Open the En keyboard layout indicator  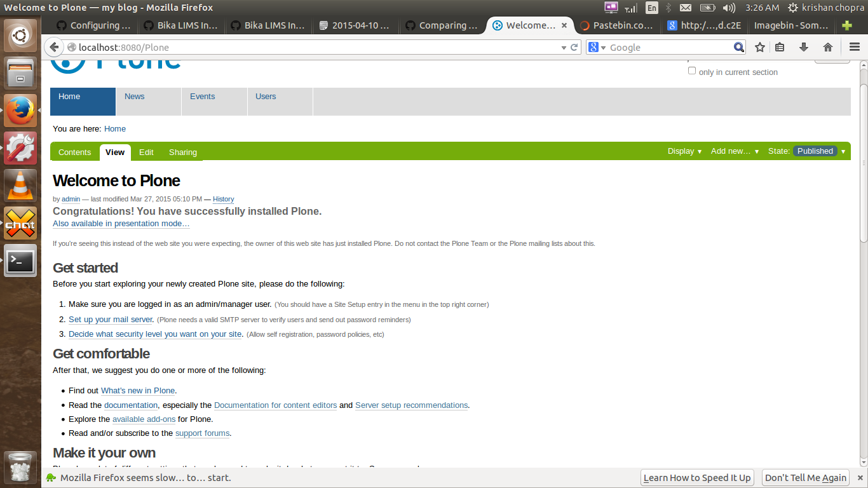652,8
